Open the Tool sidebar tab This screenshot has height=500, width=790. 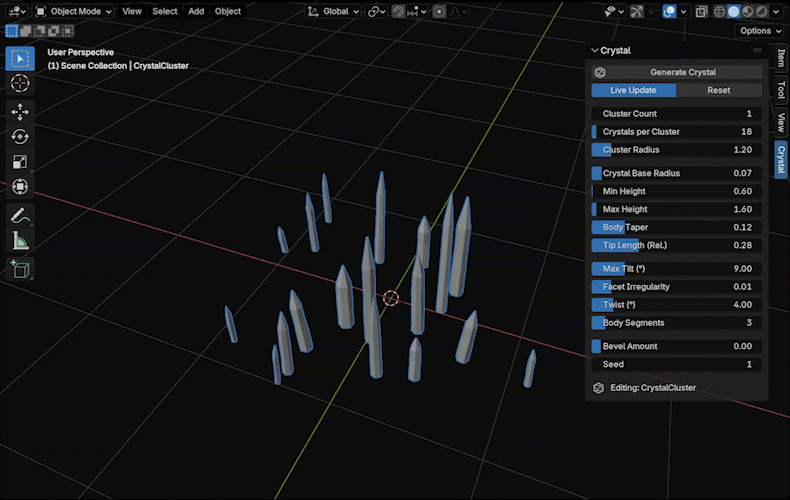coord(781,90)
